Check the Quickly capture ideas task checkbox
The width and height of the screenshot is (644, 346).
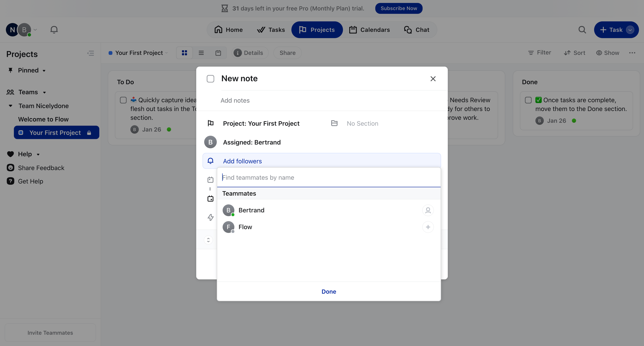pyautogui.click(x=123, y=100)
